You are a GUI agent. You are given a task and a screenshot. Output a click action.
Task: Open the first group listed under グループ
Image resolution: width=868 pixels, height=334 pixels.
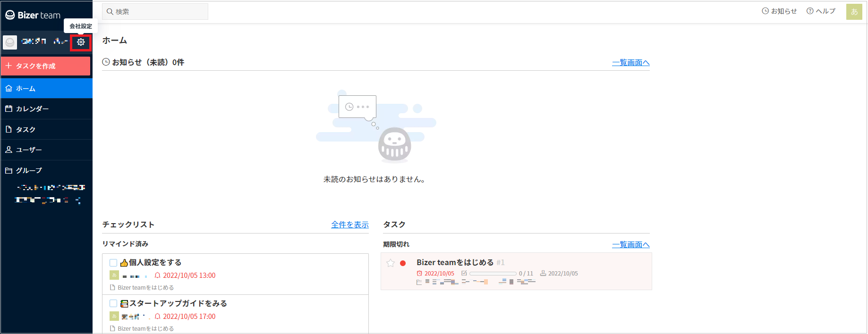(51, 187)
